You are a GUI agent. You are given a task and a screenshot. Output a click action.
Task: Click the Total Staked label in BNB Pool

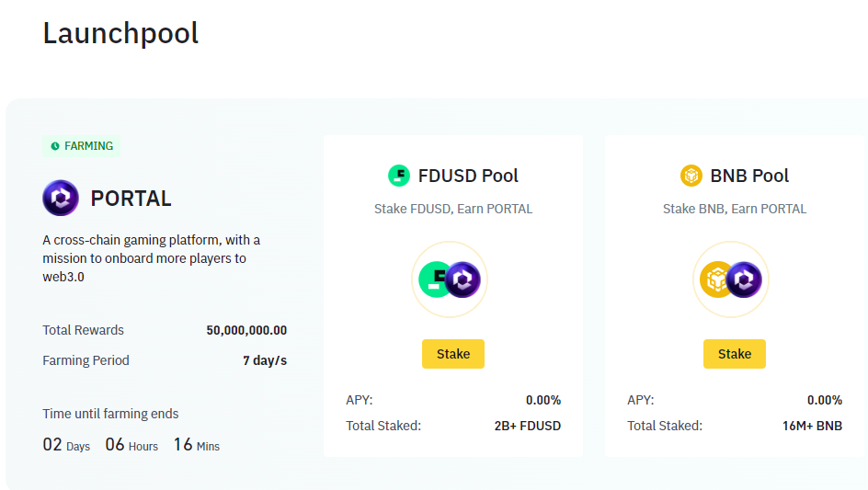[x=664, y=426]
